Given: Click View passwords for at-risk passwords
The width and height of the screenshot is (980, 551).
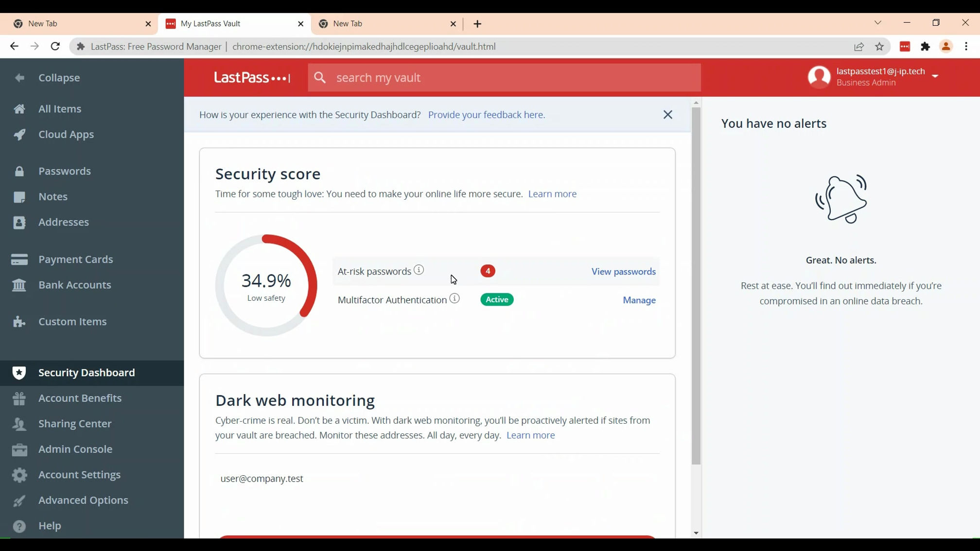Looking at the screenshot, I should (623, 271).
